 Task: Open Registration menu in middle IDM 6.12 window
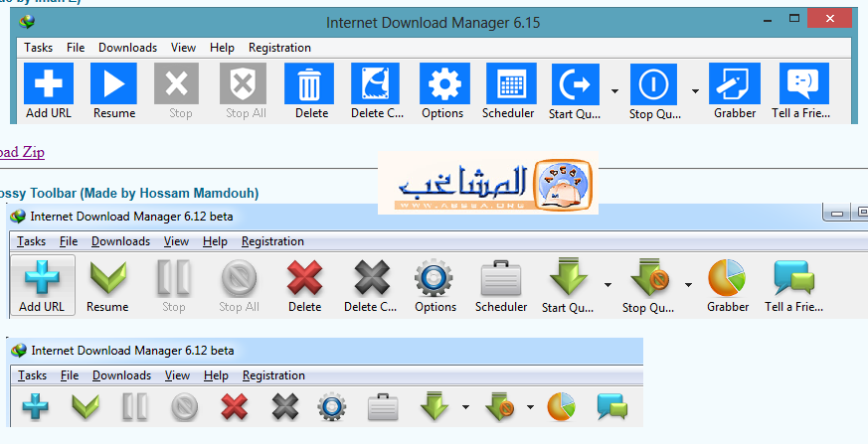click(272, 241)
